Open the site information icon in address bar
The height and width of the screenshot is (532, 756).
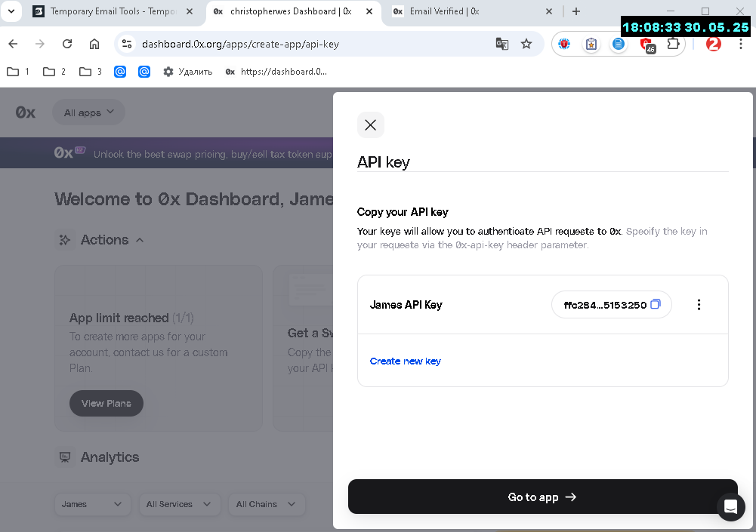tap(127, 44)
